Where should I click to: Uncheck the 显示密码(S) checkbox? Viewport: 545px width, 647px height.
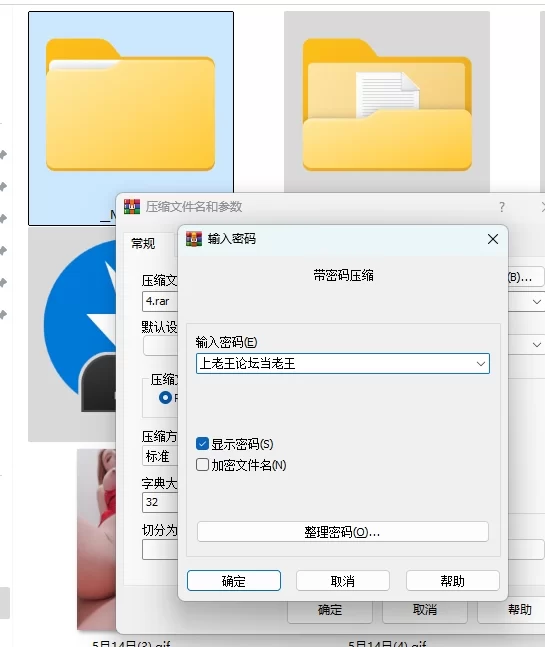pyautogui.click(x=202, y=444)
